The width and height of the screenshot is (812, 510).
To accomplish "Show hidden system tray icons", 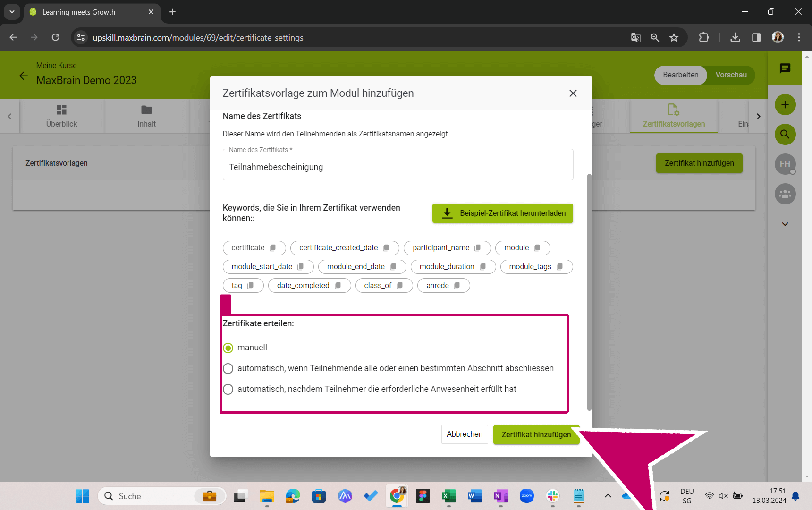I will (x=608, y=496).
